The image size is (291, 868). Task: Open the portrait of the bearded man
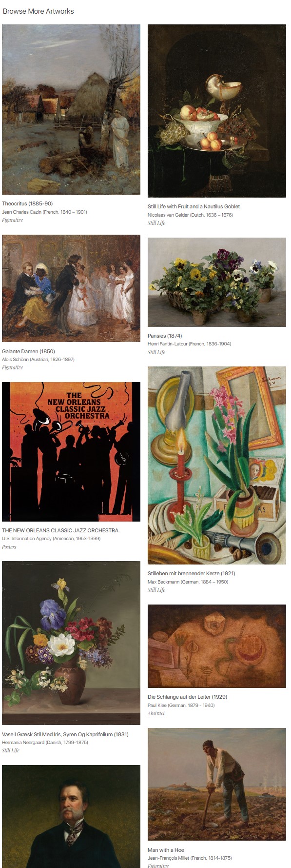71,816
